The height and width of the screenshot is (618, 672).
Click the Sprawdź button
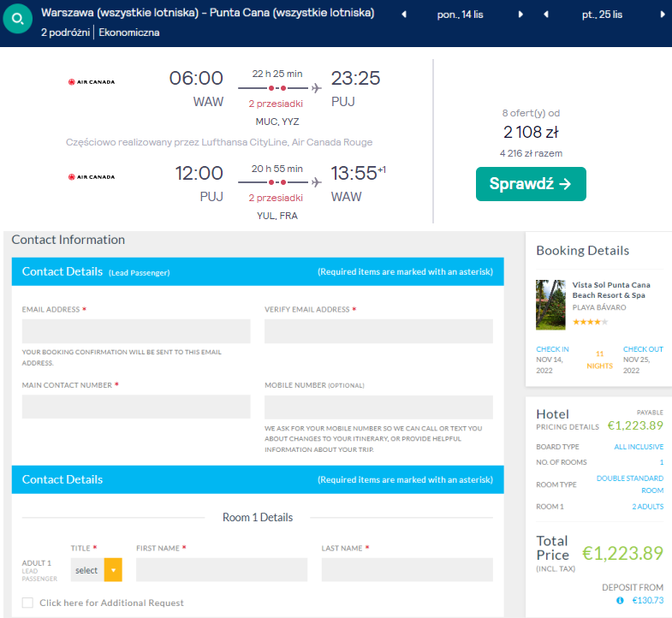pos(531,184)
